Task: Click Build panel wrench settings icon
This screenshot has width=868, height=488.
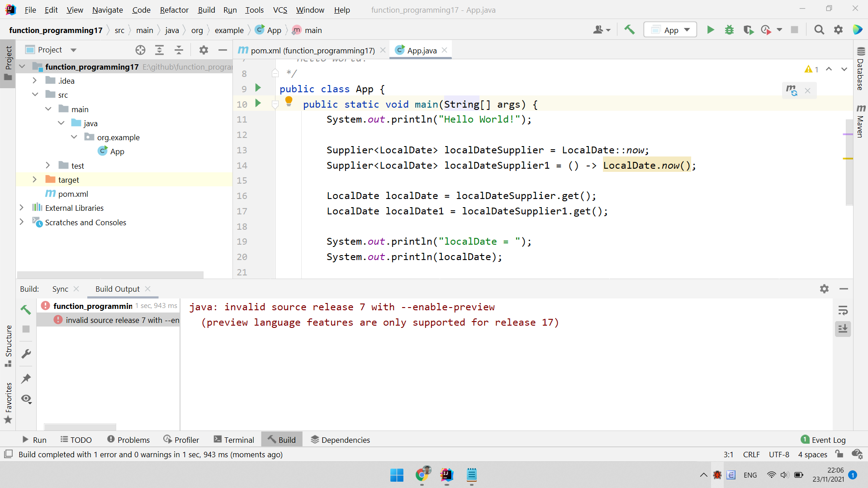Action: (26, 354)
